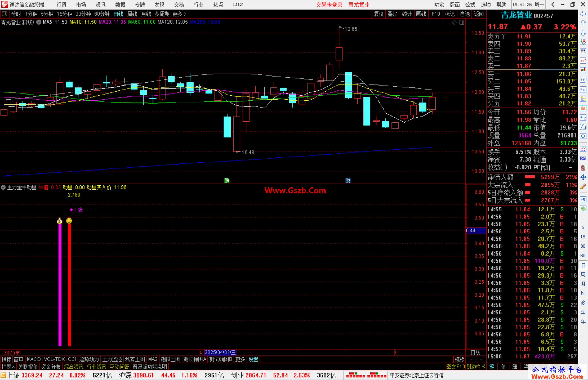588x380 pixels.
Task: Expand the 扩展 panel at bottom left
Action: [x=8, y=367]
